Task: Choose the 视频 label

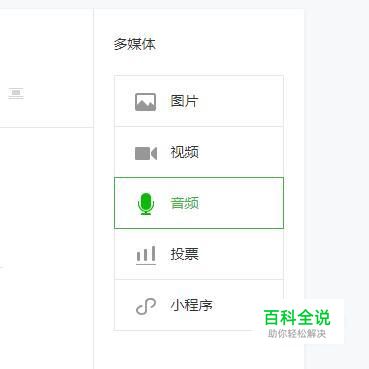Action: point(184,152)
